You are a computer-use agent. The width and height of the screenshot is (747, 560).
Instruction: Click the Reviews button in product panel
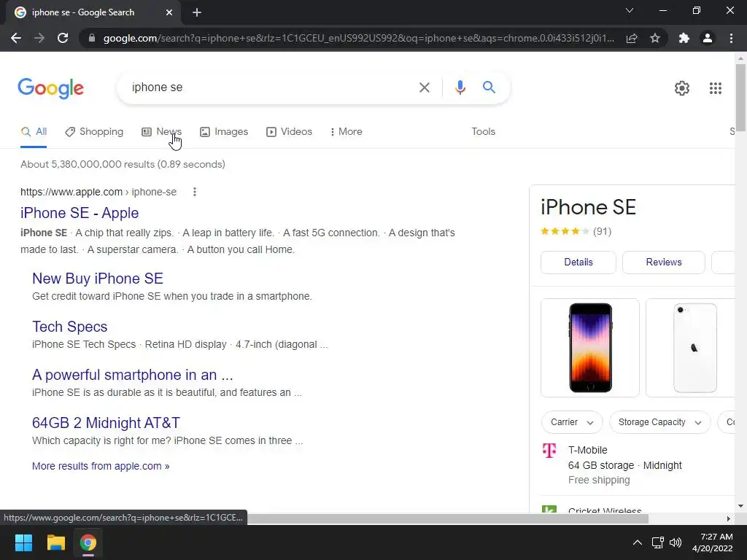coord(664,262)
